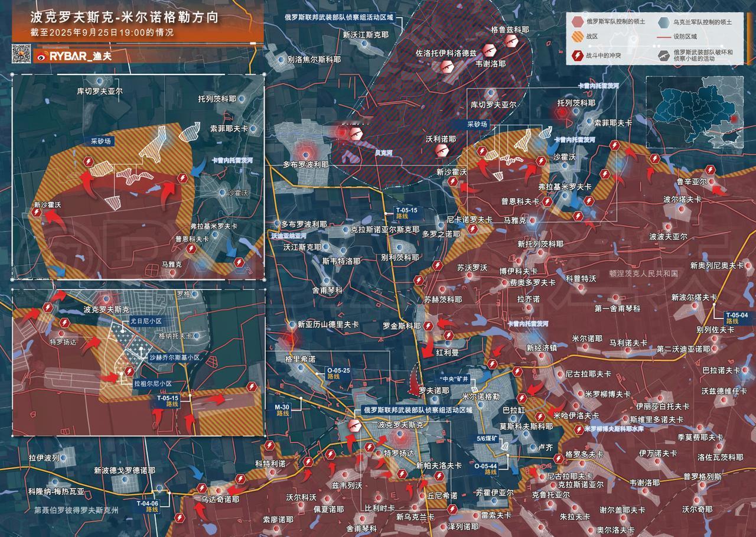Image resolution: width=756 pixels, height=537 pixels.
Task: Click the T-04-06 road label
Action: pyautogui.click(x=147, y=507)
